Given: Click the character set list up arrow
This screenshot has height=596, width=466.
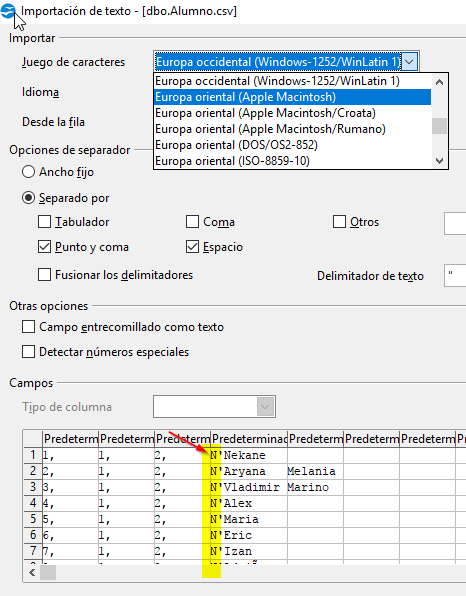Looking at the screenshot, I should coord(439,82).
